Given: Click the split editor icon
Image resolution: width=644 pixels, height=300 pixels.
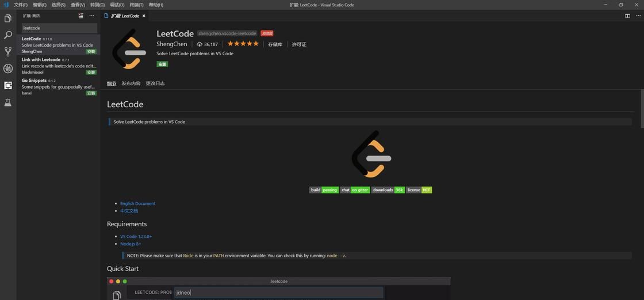Looking at the screenshot, I should click(x=627, y=16).
